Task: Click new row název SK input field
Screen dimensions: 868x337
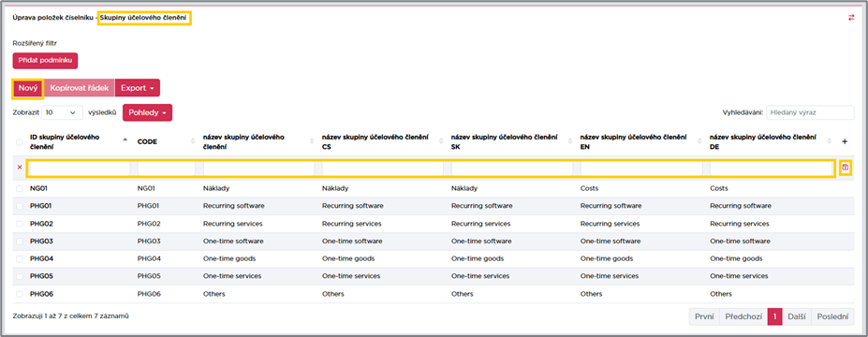Action: pyautogui.click(x=512, y=168)
